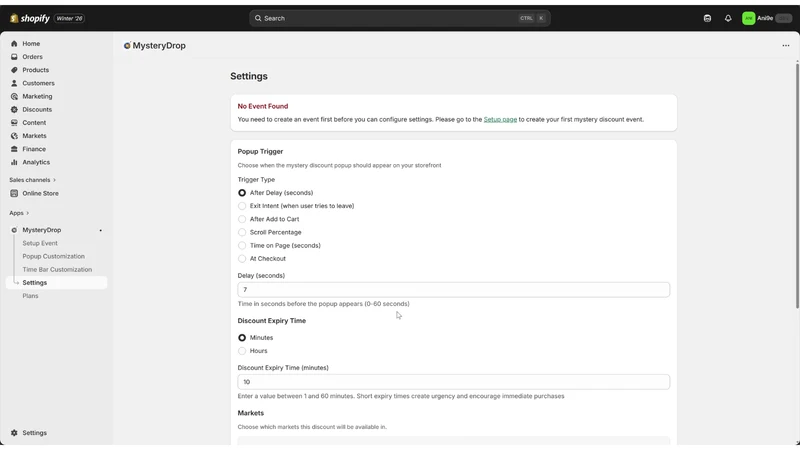
Task: Open Analytics section
Action: pos(36,162)
